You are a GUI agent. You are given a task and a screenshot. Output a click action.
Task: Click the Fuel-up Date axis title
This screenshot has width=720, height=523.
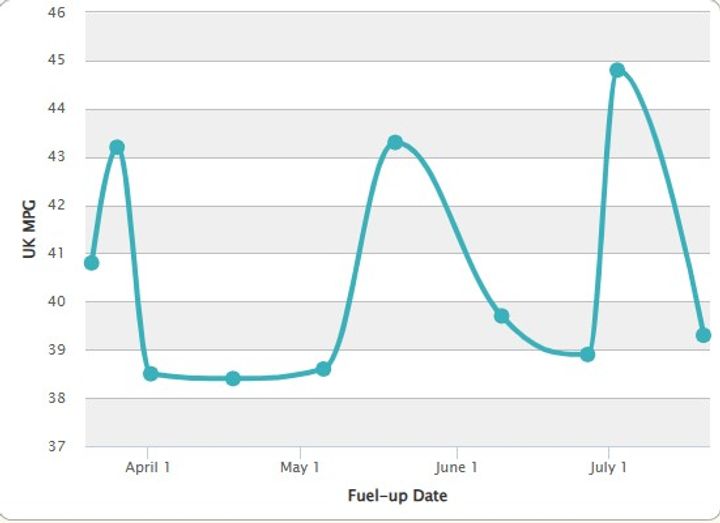point(398,495)
